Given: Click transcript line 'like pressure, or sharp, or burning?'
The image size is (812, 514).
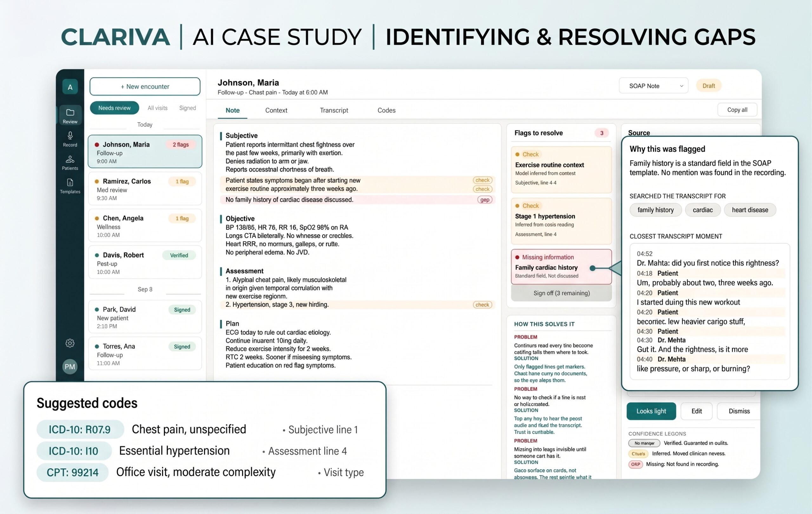Looking at the screenshot, I should (x=693, y=369).
